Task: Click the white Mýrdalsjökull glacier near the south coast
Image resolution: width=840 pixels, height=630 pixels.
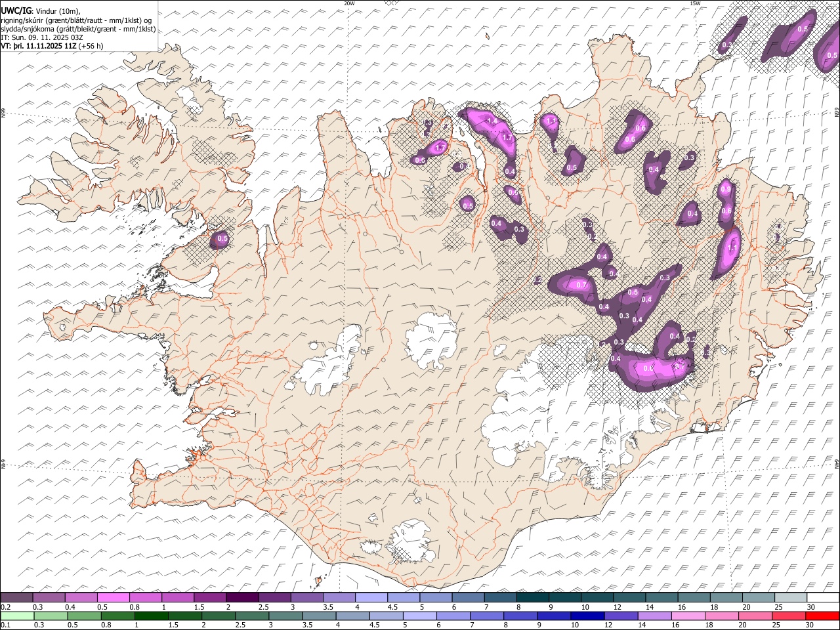Action: (x=410, y=541)
